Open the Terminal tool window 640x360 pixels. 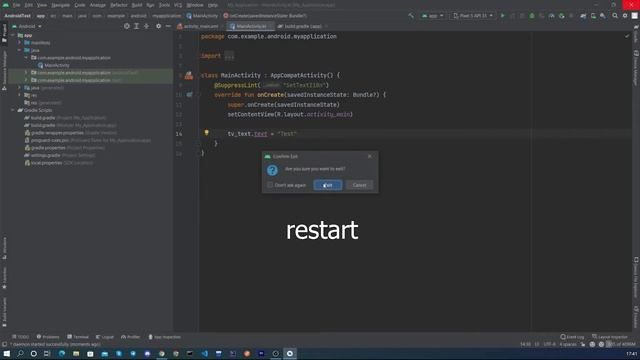[x=78, y=337]
